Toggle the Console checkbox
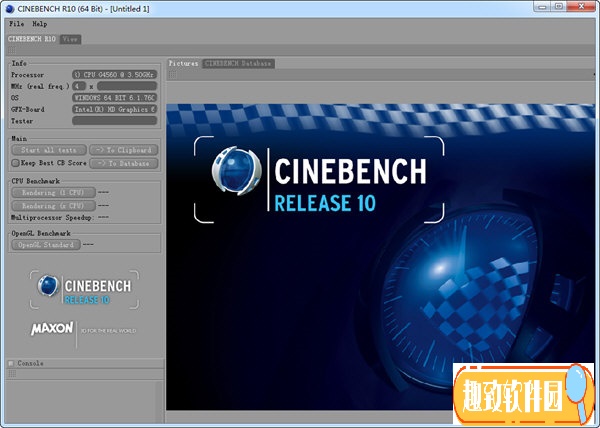600x428 pixels. click(x=11, y=363)
